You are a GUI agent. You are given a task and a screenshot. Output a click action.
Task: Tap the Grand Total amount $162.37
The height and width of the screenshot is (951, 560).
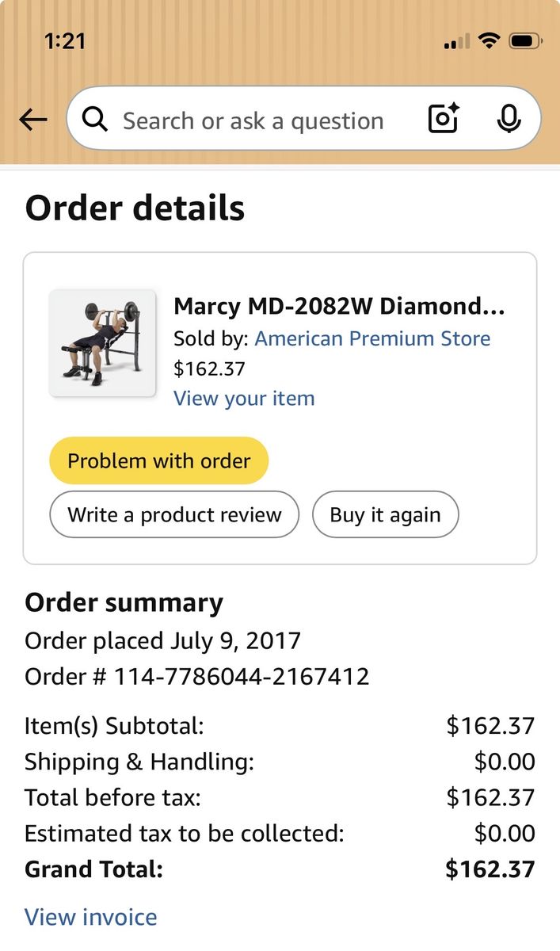click(x=490, y=869)
